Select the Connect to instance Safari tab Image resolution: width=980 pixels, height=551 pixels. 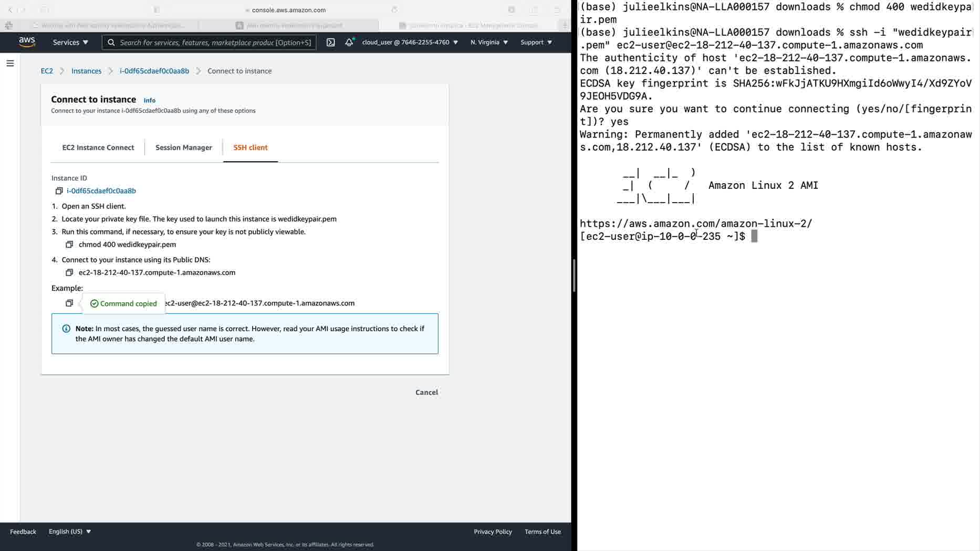point(469,25)
